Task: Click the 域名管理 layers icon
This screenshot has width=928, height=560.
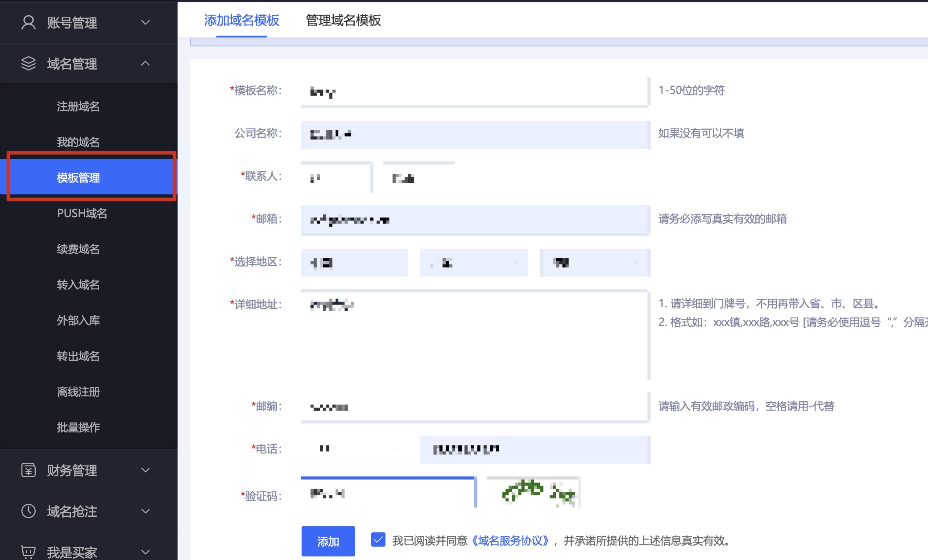Action: (29, 63)
